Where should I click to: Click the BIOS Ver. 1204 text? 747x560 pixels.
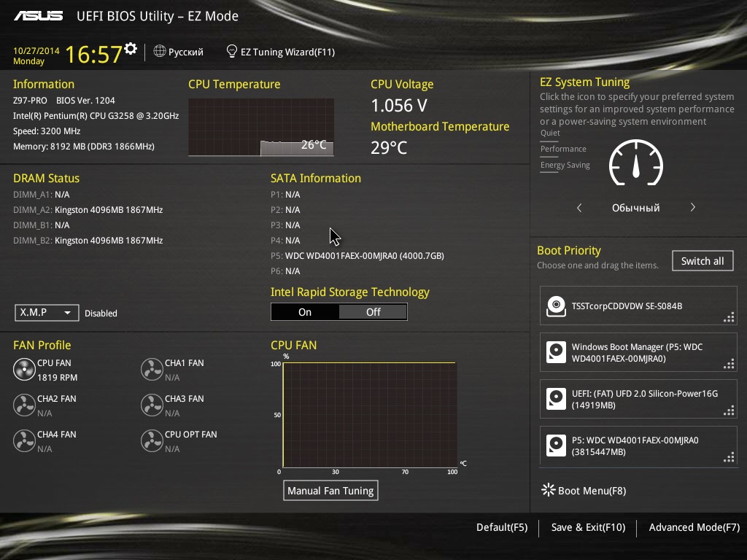point(85,101)
